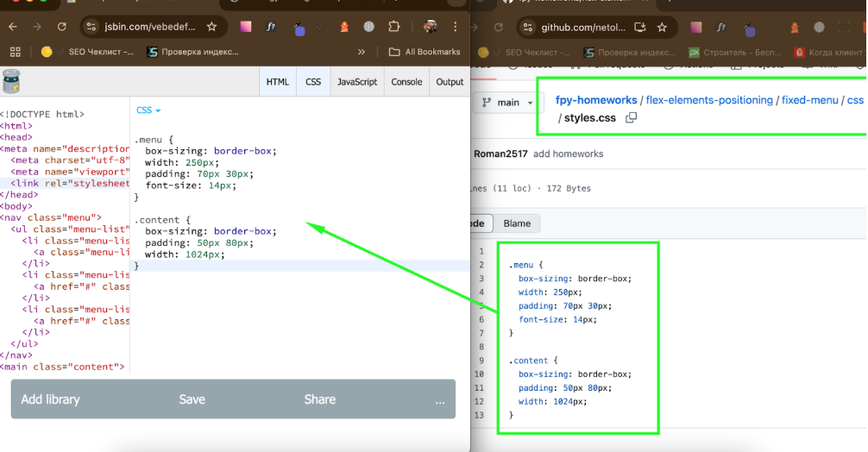
Task: Click the globe extension icon in the JSBin window
Action: point(368,27)
